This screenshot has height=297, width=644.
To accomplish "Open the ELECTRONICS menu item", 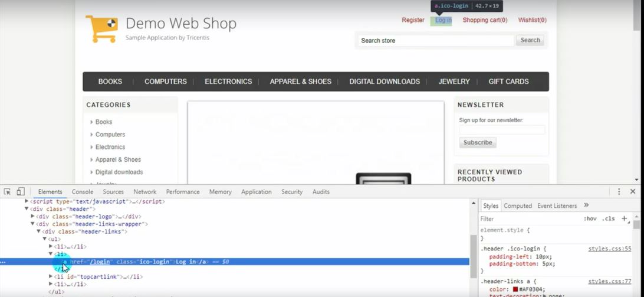I will 228,81.
